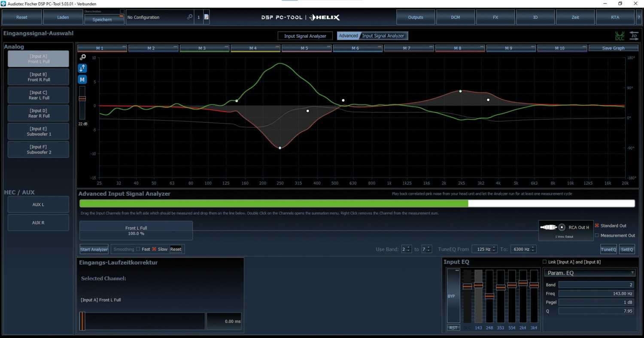
Task: Open the M 4 measurement slot
Action: [255, 48]
